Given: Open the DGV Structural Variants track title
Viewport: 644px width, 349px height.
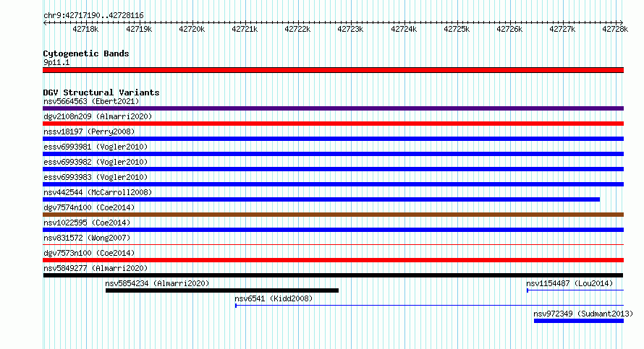Looking at the screenshot, I should pyautogui.click(x=101, y=92).
